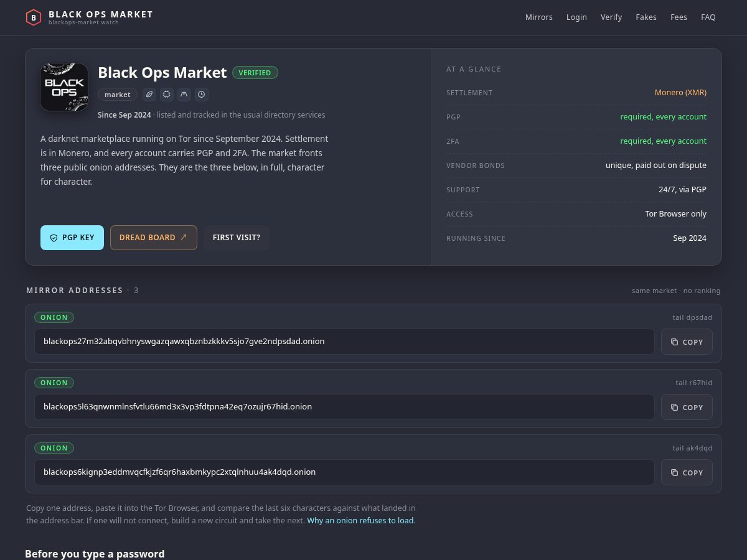Image resolution: width=747 pixels, height=560 pixels.
Task: Click the address field ending dpsdad.onion
Action: (344, 342)
